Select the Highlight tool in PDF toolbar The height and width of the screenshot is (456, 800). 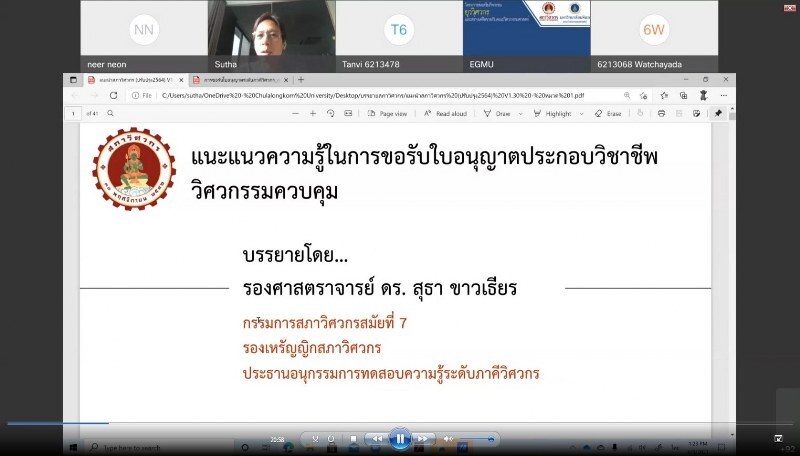pyautogui.click(x=553, y=114)
